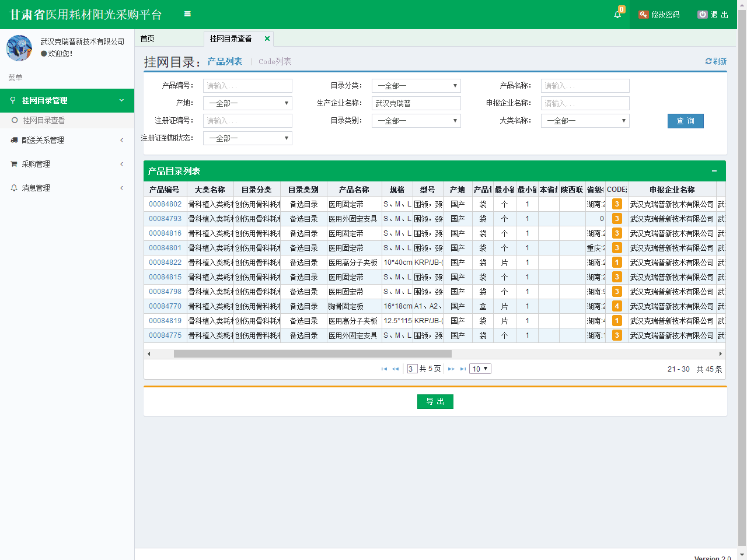Expand the 配送关系管理 sidebar menu
Viewport: 747px width, 560px height.
point(67,140)
